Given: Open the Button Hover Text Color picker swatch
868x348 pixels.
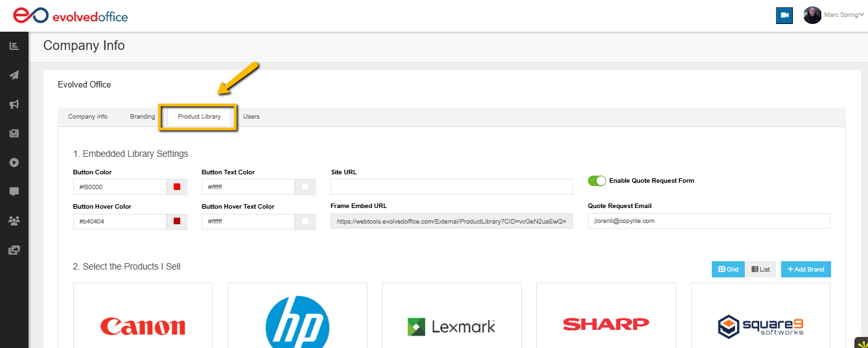Looking at the screenshot, I should coord(305,222).
